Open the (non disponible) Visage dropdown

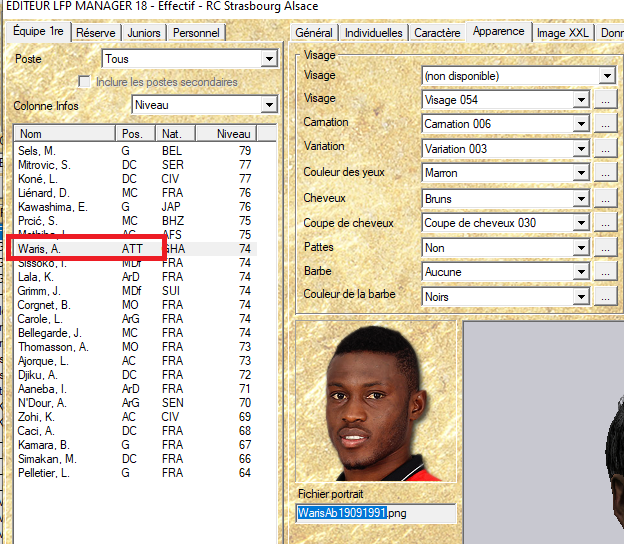point(519,76)
